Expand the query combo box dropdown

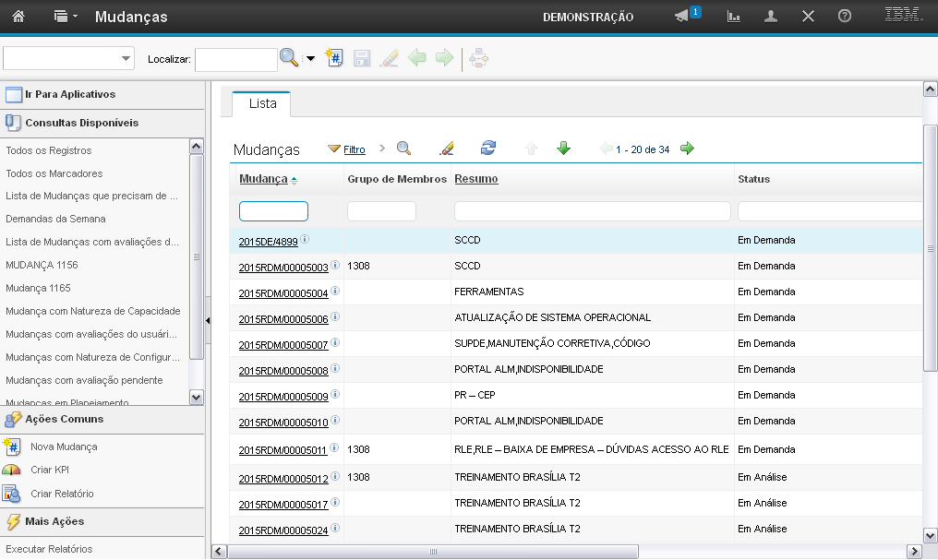126,59
